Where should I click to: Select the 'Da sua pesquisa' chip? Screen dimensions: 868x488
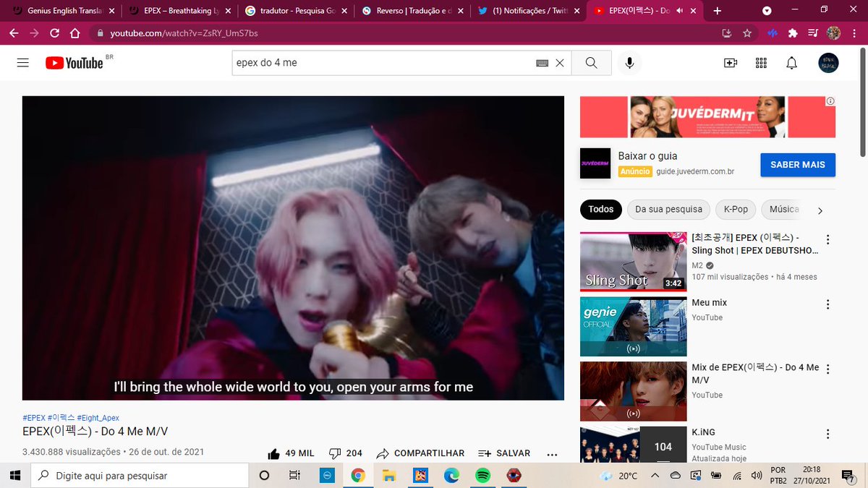click(668, 210)
